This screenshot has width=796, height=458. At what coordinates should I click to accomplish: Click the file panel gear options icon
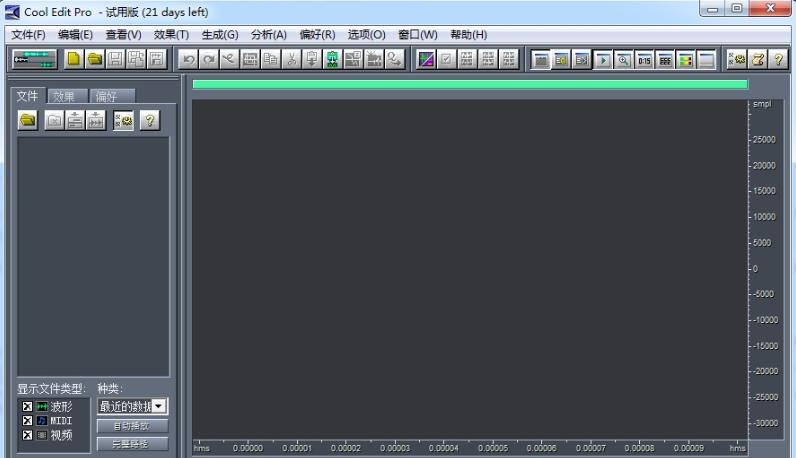123,120
